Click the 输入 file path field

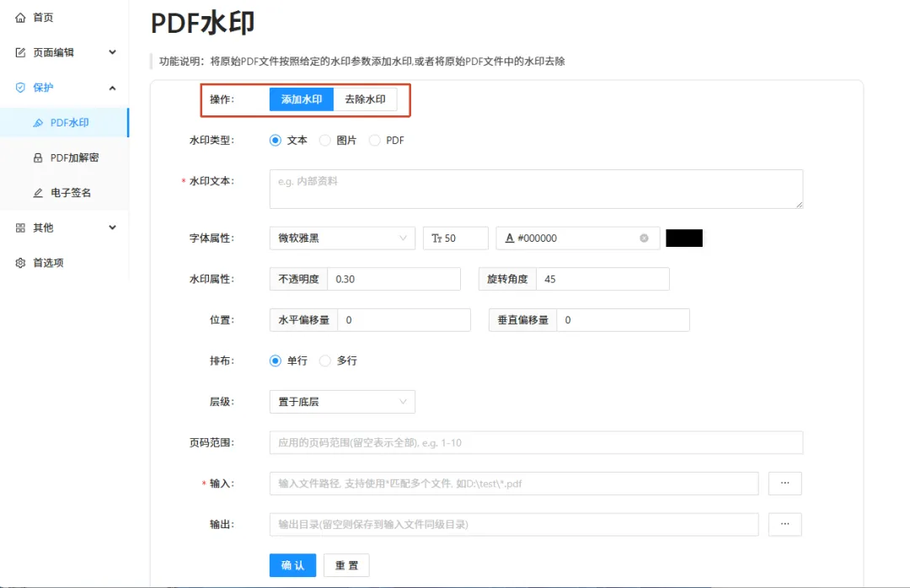(x=514, y=484)
